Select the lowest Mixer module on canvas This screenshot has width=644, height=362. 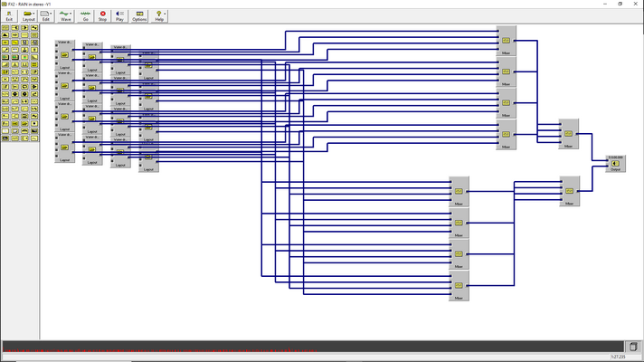click(459, 286)
